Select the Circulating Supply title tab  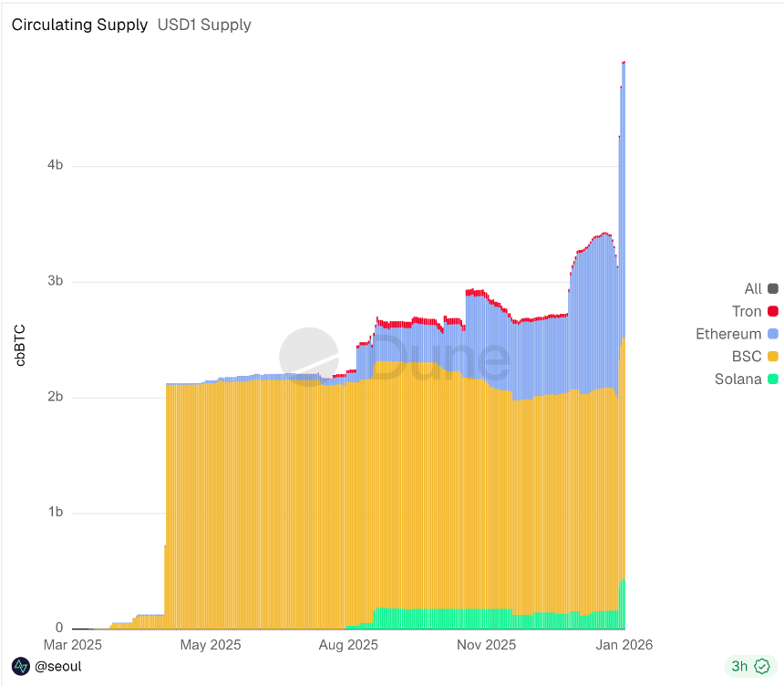point(79,25)
